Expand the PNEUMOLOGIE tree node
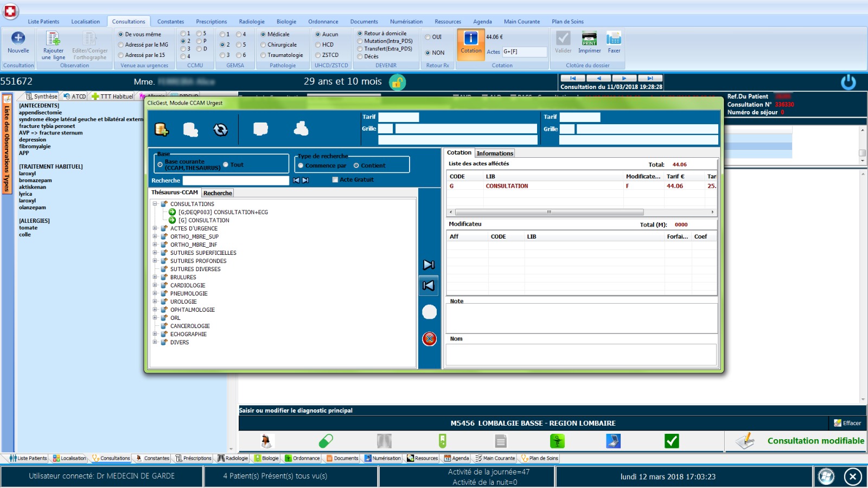This screenshot has height=488, width=868. [x=155, y=293]
